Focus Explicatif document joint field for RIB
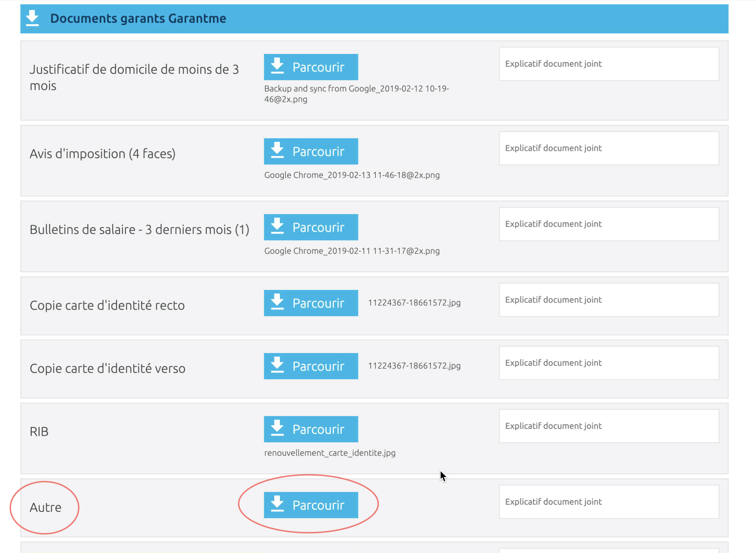756x553 pixels. pyautogui.click(x=609, y=426)
